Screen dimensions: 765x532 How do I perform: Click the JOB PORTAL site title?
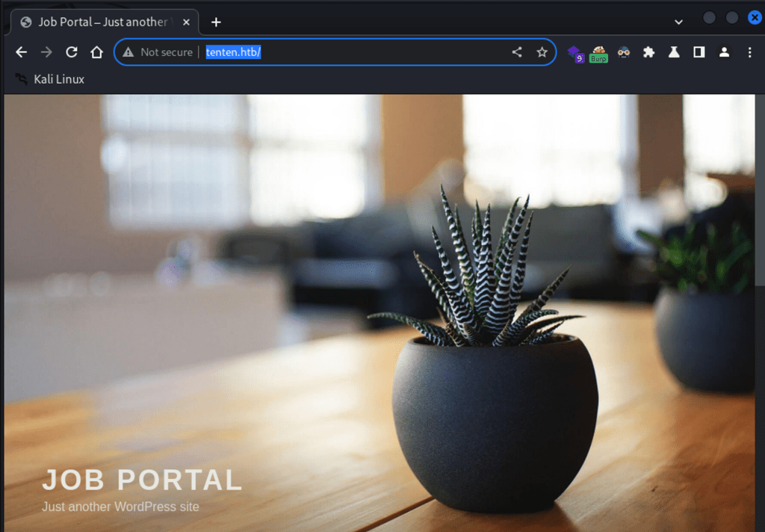pos(142,480)
